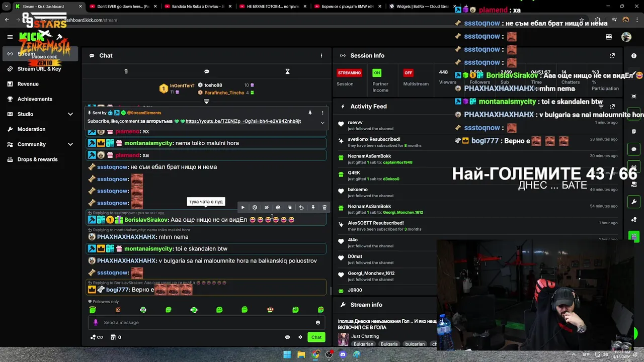This screenshot has width=644, height=362.
Task: Toggle the Partner Income ON badge
Action: click(x=377, y=73)
